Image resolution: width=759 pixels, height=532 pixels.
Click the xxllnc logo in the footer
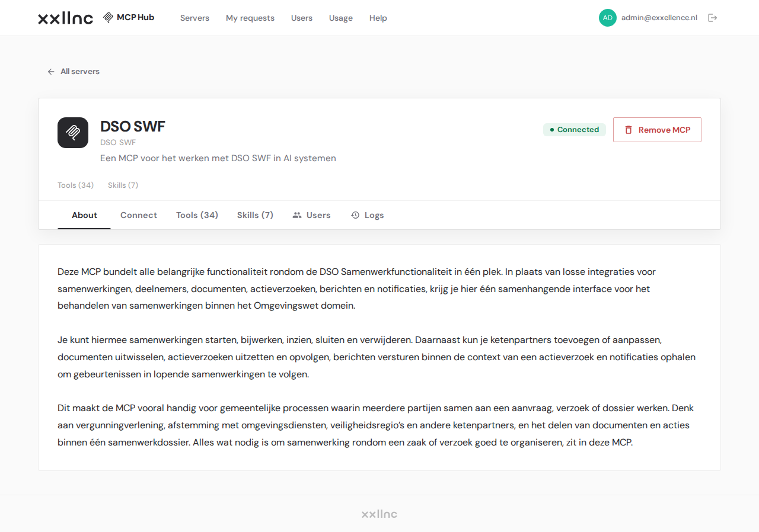click(x=379, y=514)
